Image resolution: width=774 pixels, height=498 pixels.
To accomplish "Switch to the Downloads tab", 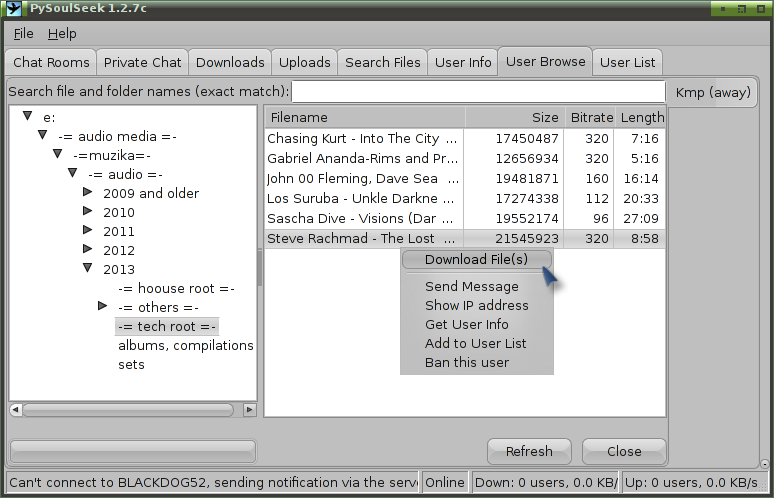I will click(230, 62).
